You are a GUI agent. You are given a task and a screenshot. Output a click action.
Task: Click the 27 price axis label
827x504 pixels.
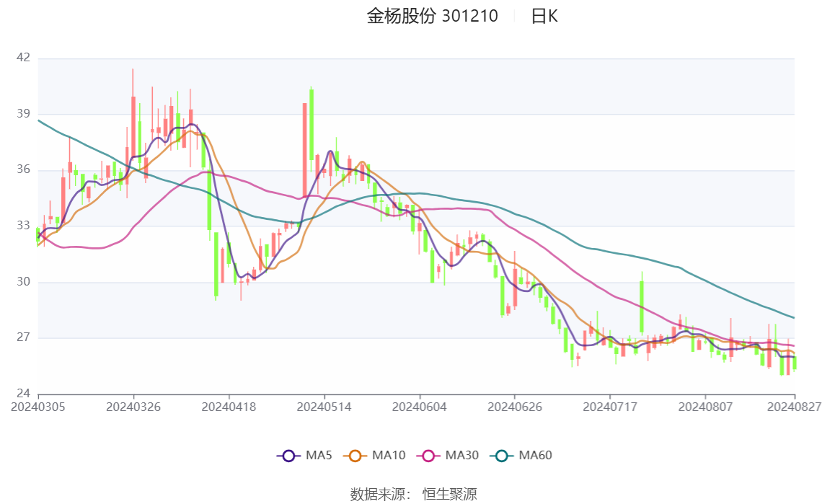pyautogui.click(x=23, y=337)
